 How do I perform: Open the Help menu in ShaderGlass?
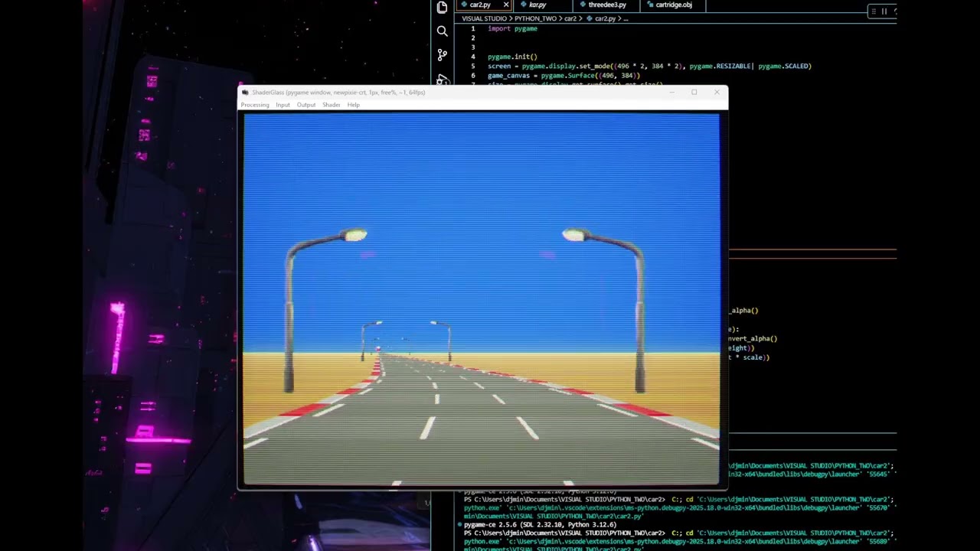[353, 105]
